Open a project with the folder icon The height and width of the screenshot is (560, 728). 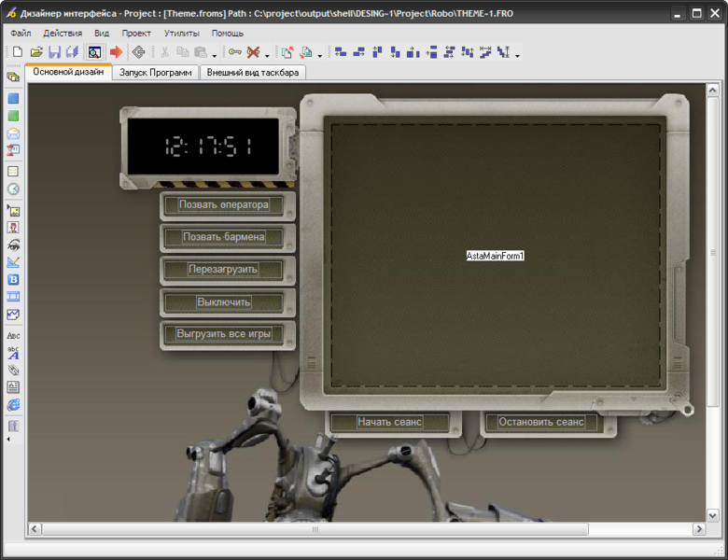click(36, 52)
